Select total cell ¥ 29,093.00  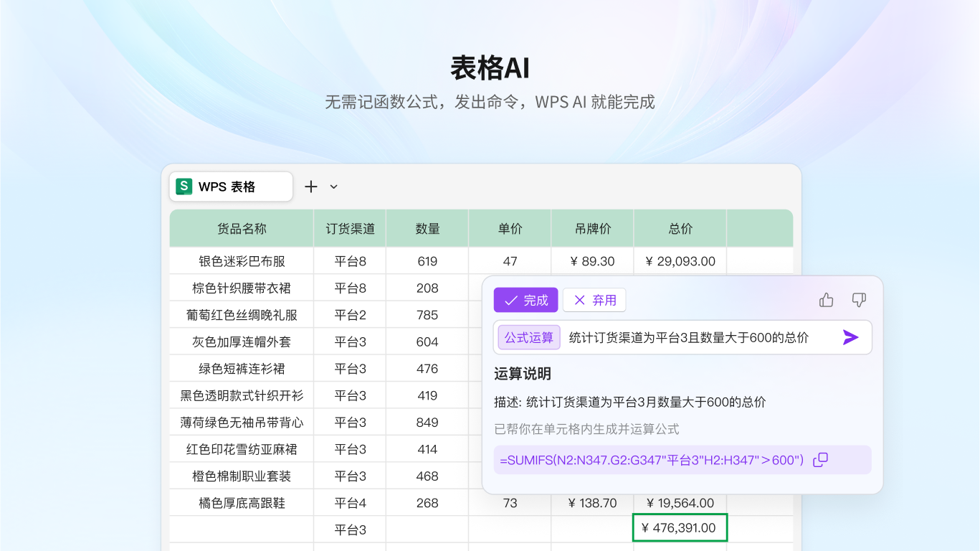[x=680, y=261]
